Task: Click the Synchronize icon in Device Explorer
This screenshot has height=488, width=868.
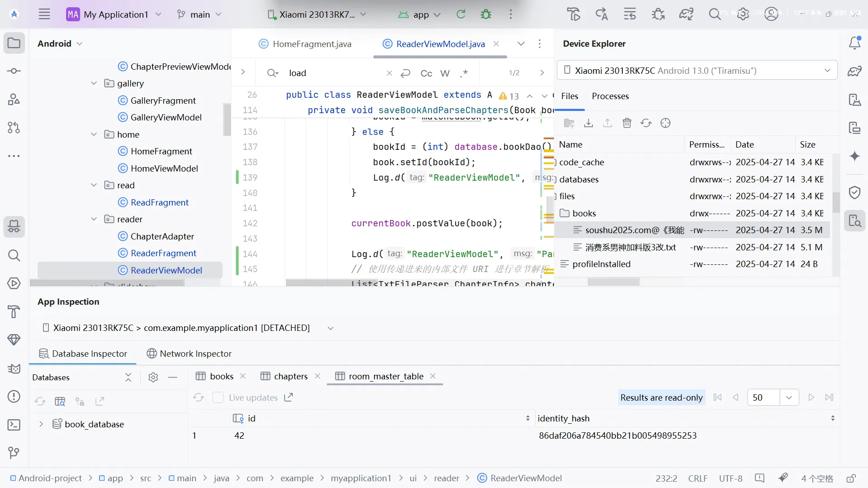Action: click(x=646, y=123)
